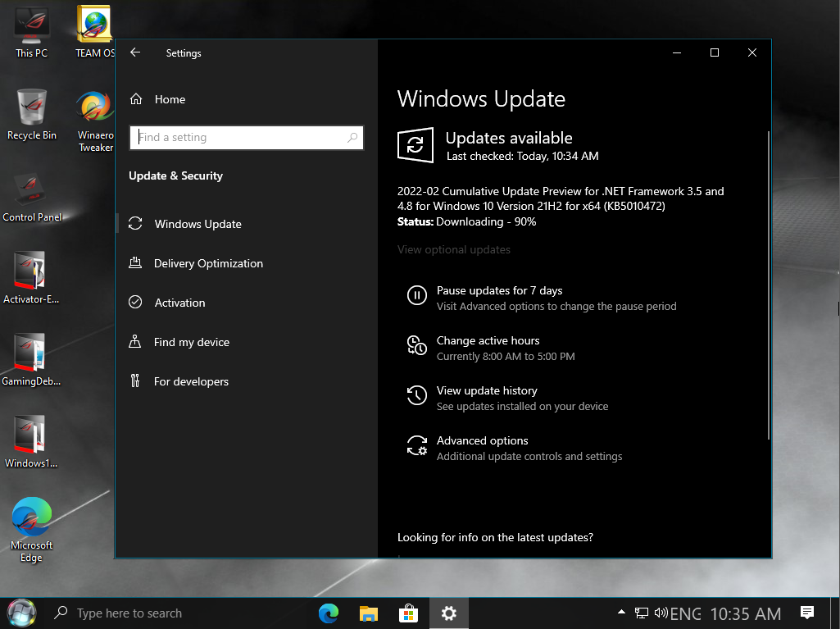Select the Activator-E... desktop icon
The image size is (840, 629).
click(x=31, y=278)
